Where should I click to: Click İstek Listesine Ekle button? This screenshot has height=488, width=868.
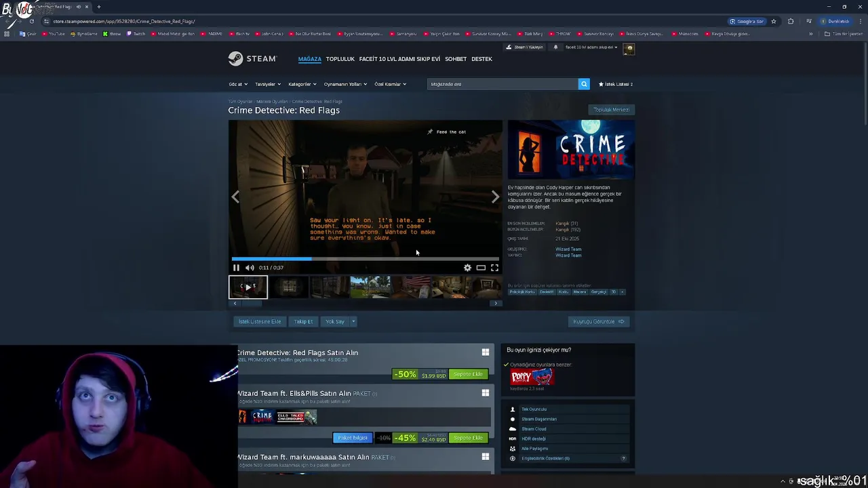point(259,321)
